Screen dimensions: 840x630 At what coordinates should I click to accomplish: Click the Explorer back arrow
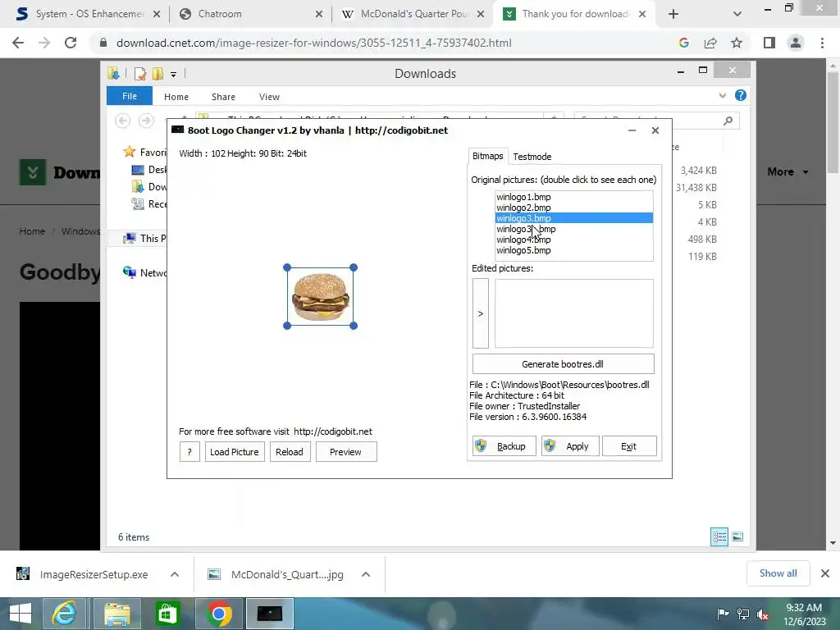coord(123,121)
